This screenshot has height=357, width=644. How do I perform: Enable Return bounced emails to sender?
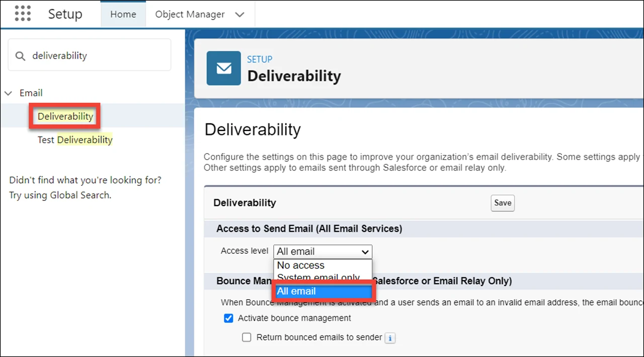[247, 337]
